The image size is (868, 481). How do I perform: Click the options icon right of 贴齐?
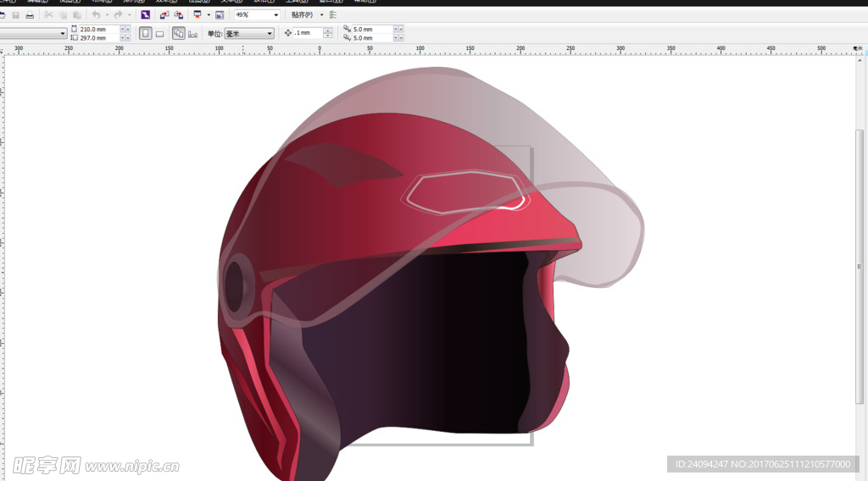point(332,15)
